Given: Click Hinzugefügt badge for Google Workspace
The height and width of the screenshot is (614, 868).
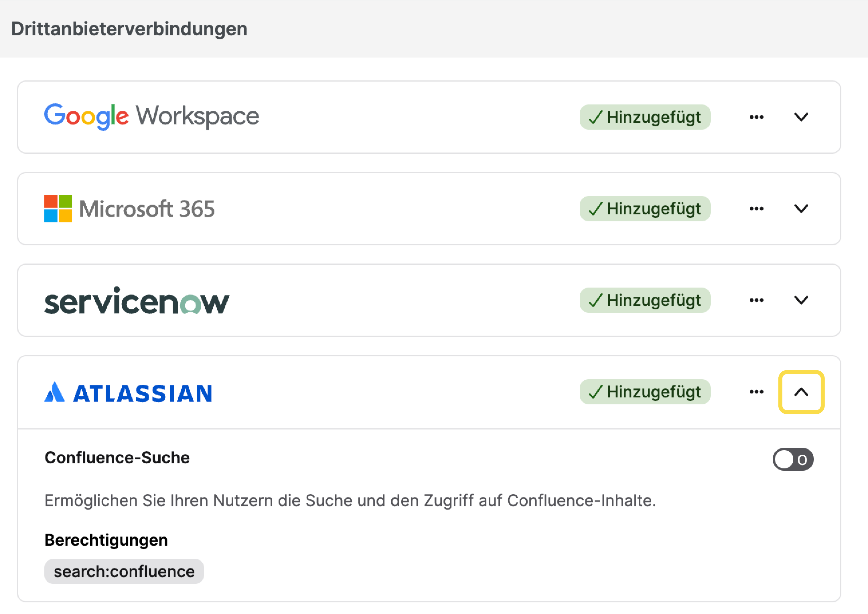Looking at the screenshot, I should (645, 117).
